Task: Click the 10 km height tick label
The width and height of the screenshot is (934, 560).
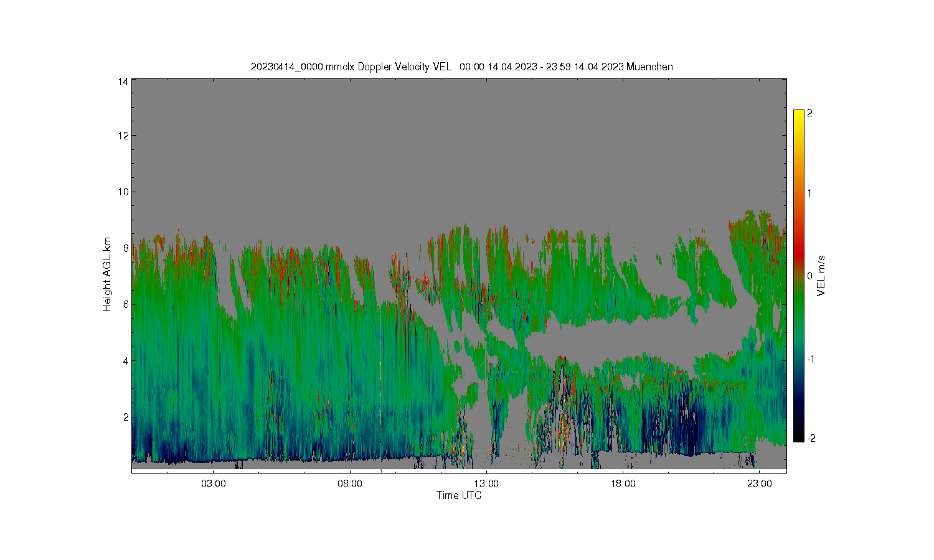Action: click(x=123, y=192)
